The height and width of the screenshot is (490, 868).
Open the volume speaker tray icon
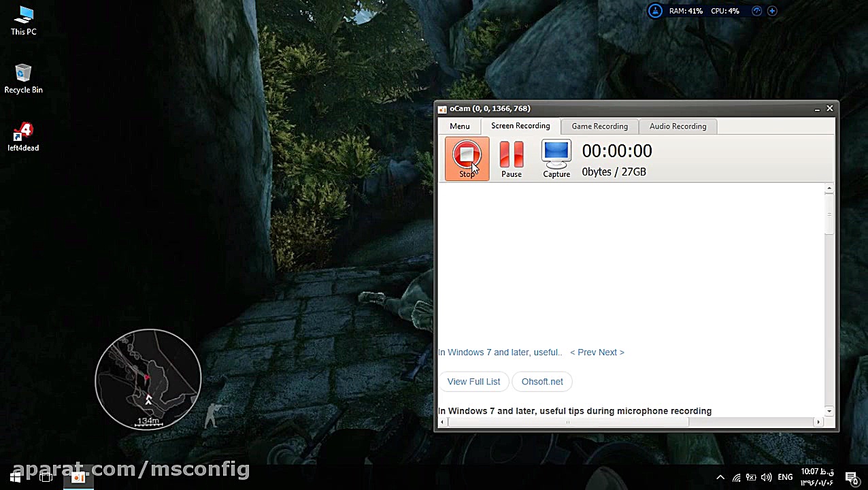click(767, 478)
